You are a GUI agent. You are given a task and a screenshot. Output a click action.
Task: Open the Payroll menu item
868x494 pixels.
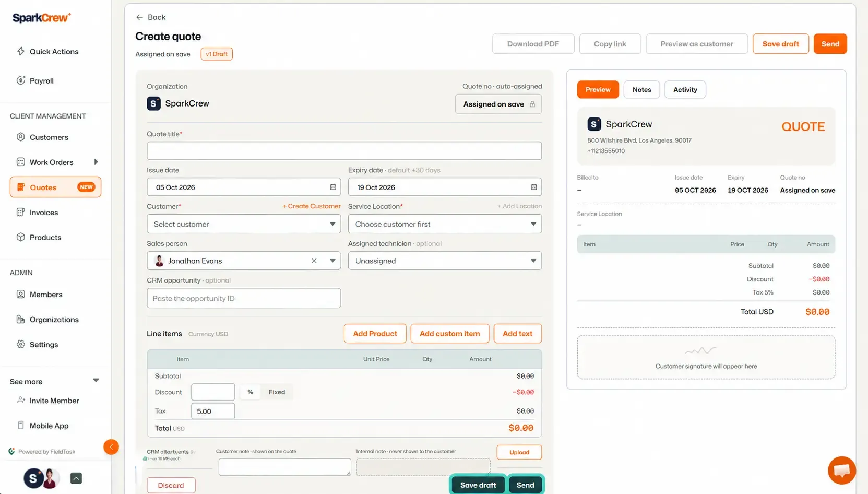(x=42, y=80)
